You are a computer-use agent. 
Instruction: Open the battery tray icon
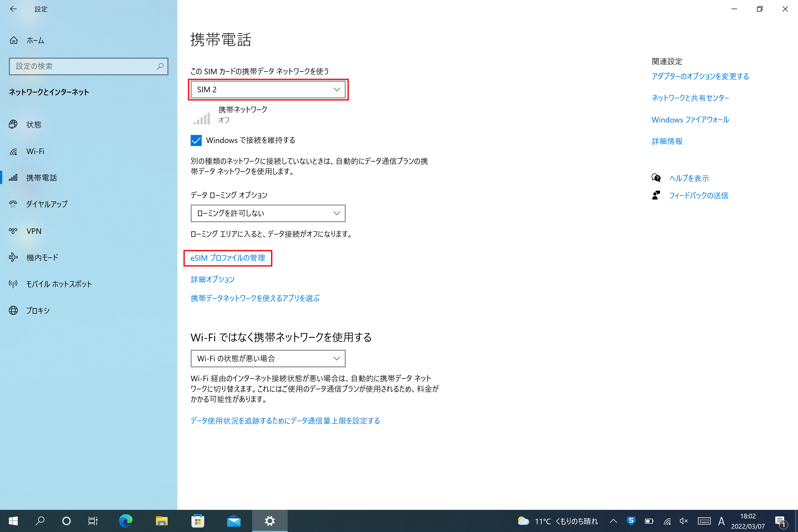pos(649,521)
